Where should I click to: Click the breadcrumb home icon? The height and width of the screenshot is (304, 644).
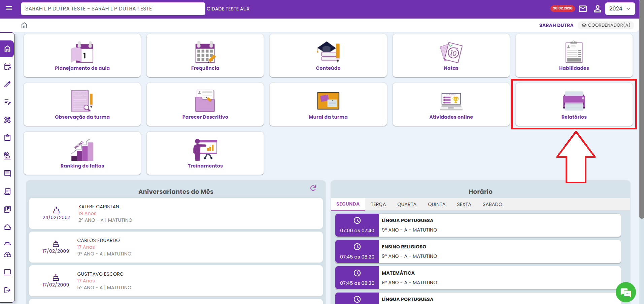(x=24, y=25)
